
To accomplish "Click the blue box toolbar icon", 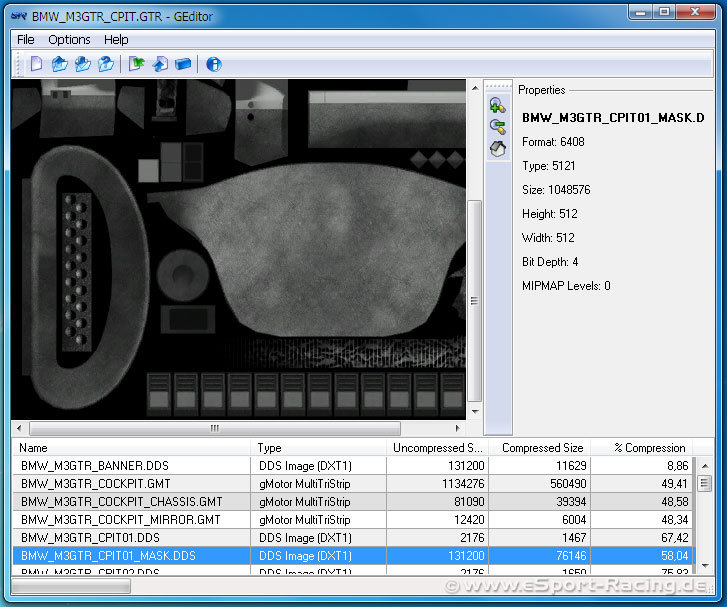I will tap(183, 65).
